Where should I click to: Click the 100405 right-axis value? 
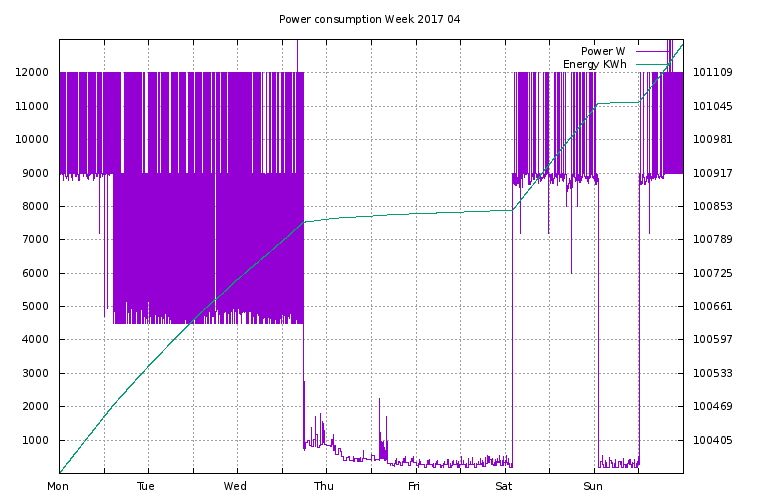(713, 440)
